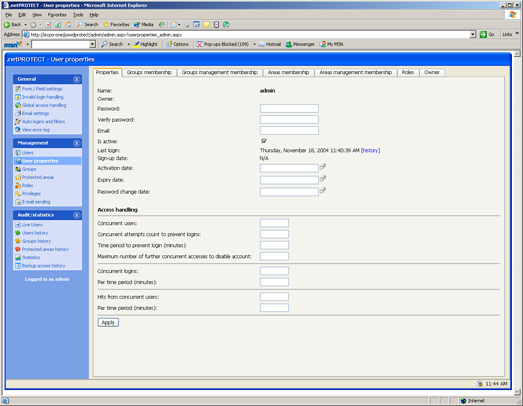Open Messenger from MSN toolbar
Image resolution: width=523 pixels, height=406 pixels.
[x=300, y=44]
